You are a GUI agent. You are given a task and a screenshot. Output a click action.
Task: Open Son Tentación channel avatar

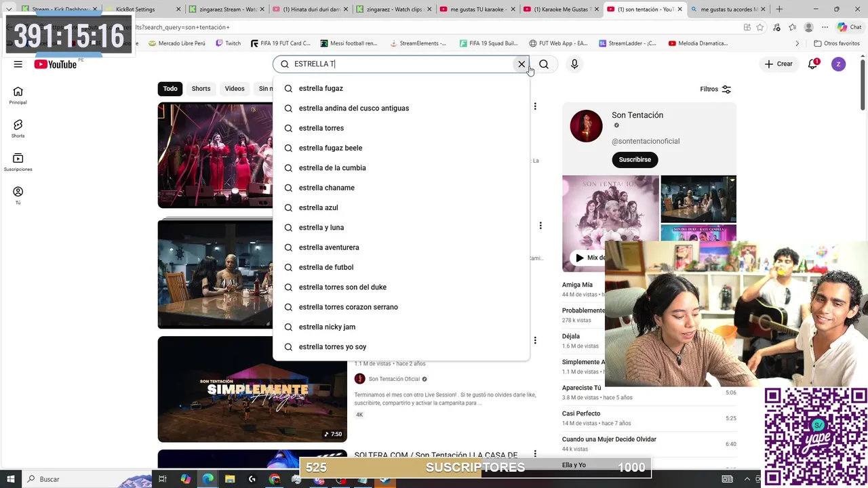click(586, 126)
